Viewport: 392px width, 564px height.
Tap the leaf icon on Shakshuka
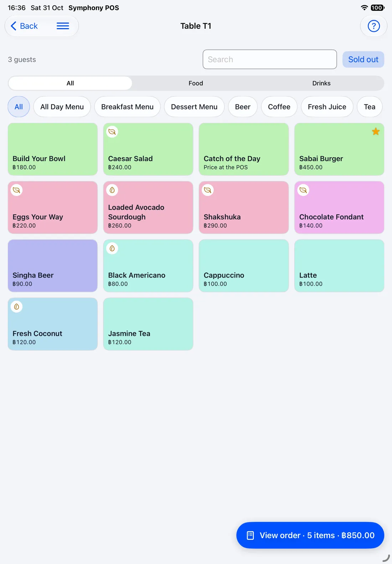coord(208,190)
